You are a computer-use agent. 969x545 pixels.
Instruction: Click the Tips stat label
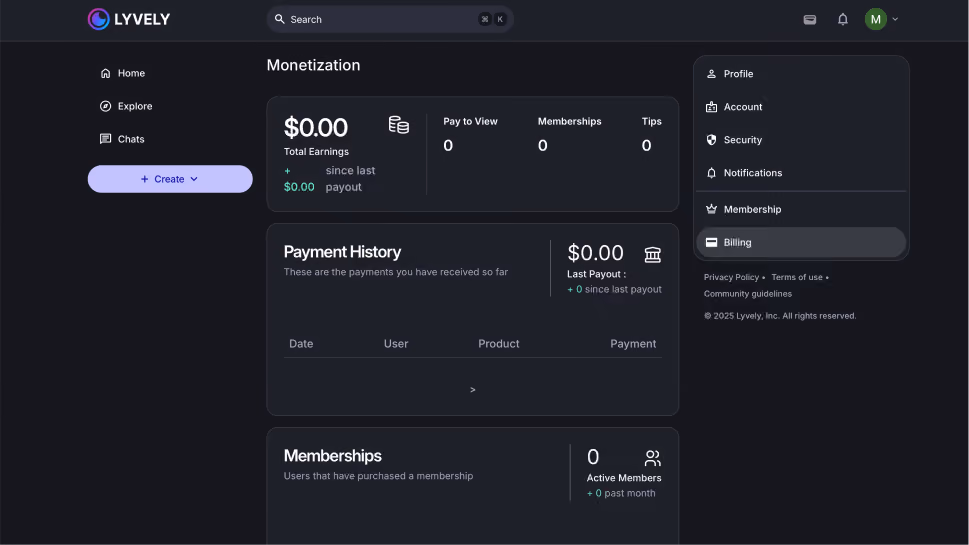651,122
